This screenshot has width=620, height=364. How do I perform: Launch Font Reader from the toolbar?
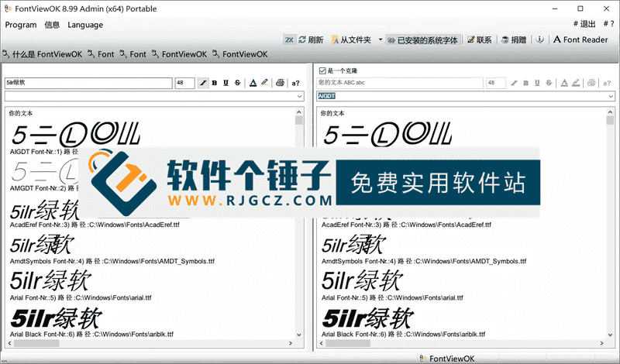tap(580, 39)
